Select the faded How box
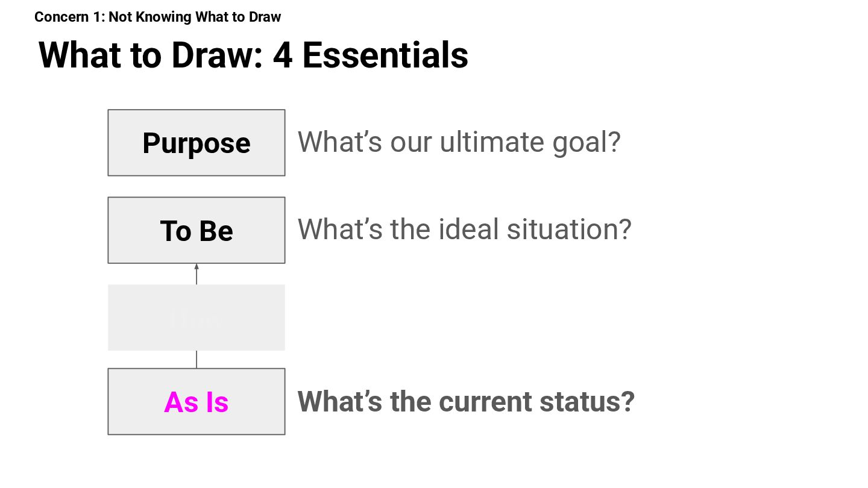The height and width of the screenshot is (488, 868). point(197,318)
